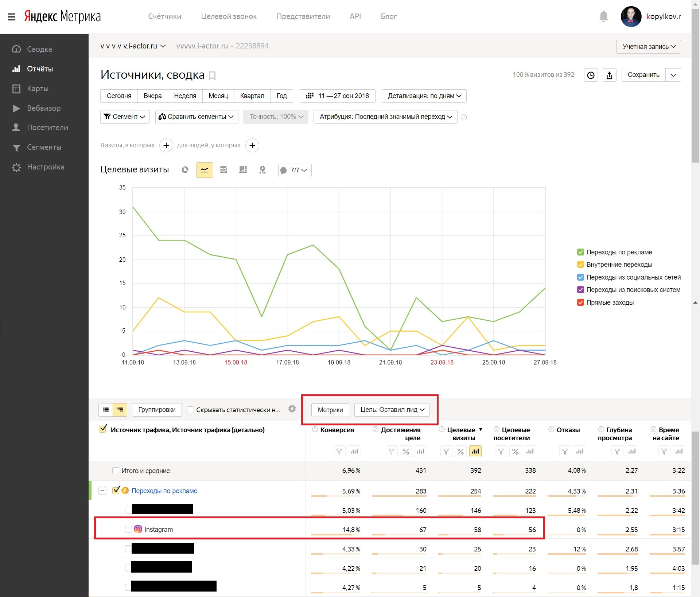Toggle Переходы по рекламе legend checkbox
The height and width of the screenshot is (597, 700).
pos(580,252)
